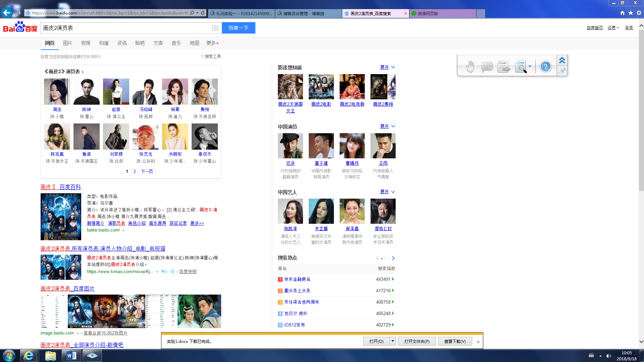Select the hand tool in floating toolbar
This screenshot has height=362, width=644.
point(470,66)
